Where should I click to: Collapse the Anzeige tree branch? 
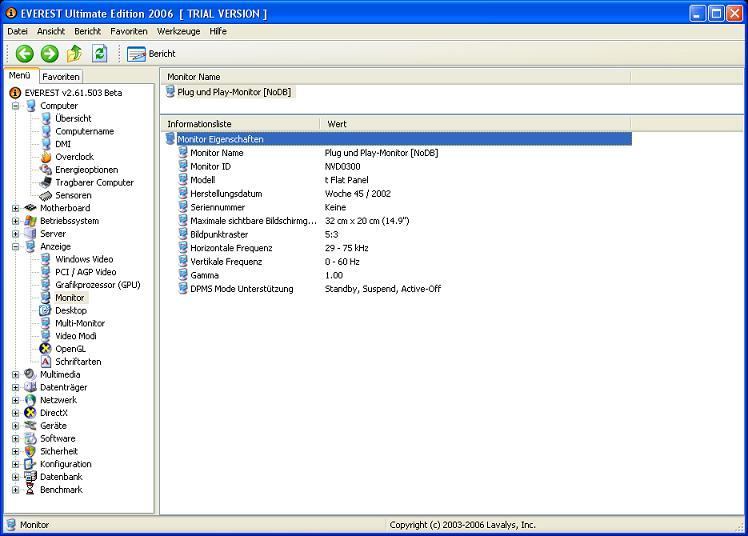click(16, 247)
